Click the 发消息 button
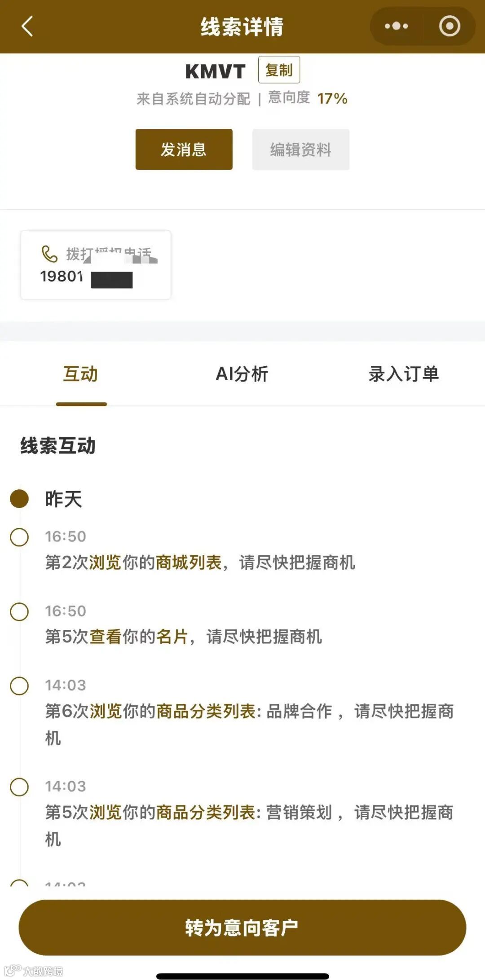Screen dimensions: 485x980 [x=184, y=149]
